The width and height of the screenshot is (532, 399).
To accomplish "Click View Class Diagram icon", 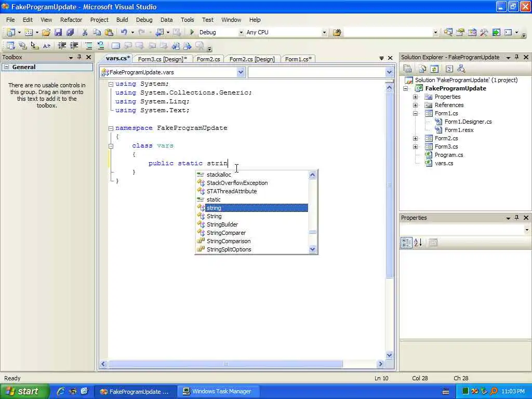I will (x=461, y=69).
